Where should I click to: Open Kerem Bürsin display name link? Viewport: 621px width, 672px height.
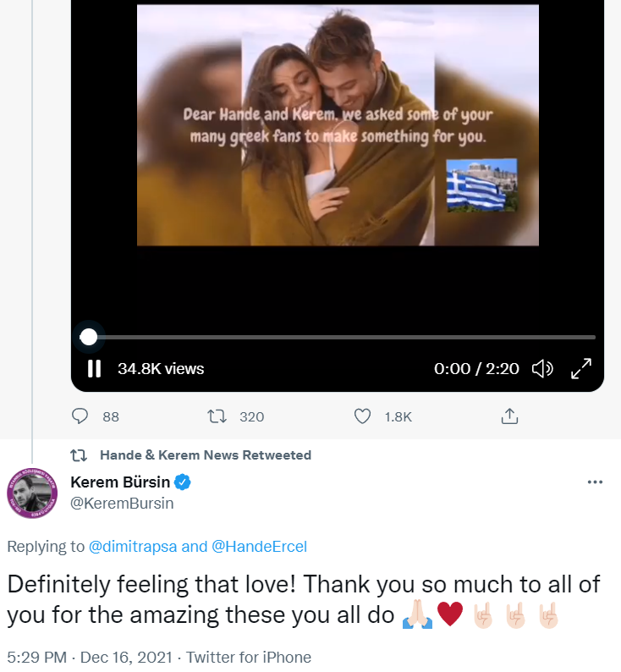tap(119, 482)
